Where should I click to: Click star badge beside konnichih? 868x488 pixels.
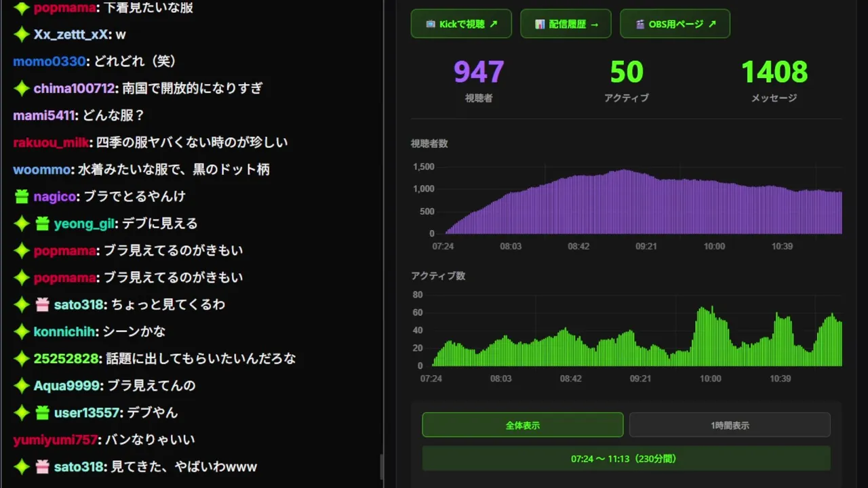coord(22,332)
